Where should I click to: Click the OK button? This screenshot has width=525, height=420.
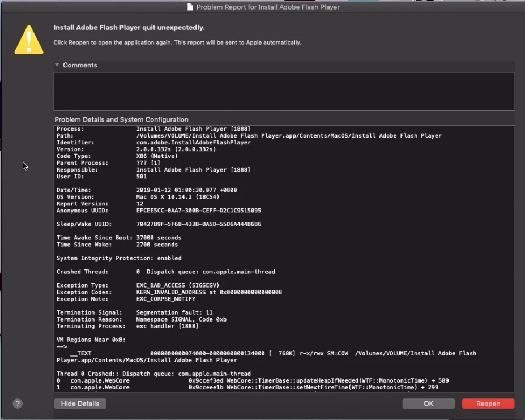(428, 404)
